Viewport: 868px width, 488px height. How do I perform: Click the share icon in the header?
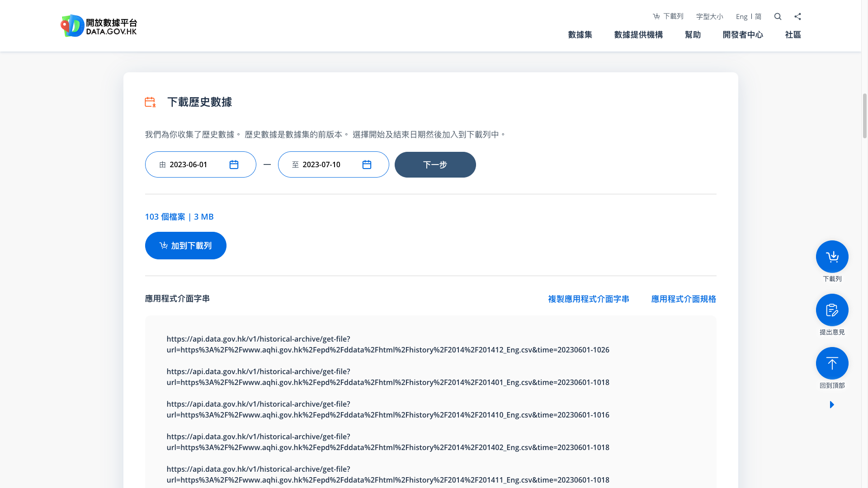797,16
